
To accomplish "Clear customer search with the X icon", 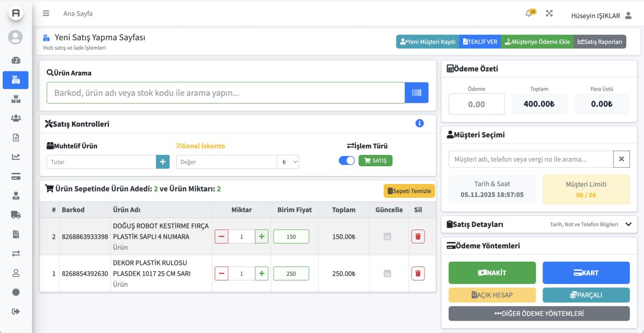I will coord(621,159).
